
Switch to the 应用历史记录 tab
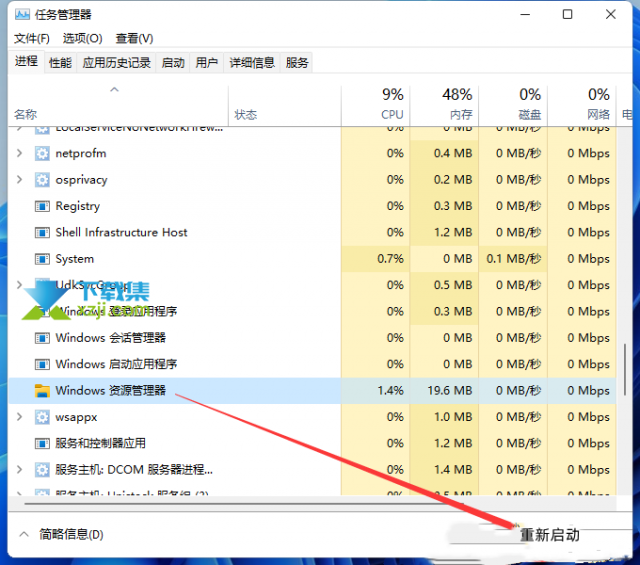click(117, 63)
